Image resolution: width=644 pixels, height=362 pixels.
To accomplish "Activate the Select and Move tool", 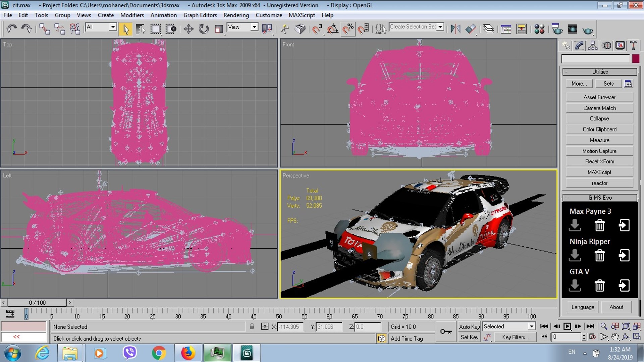I will pyautogui.click(x=189, y=29).
